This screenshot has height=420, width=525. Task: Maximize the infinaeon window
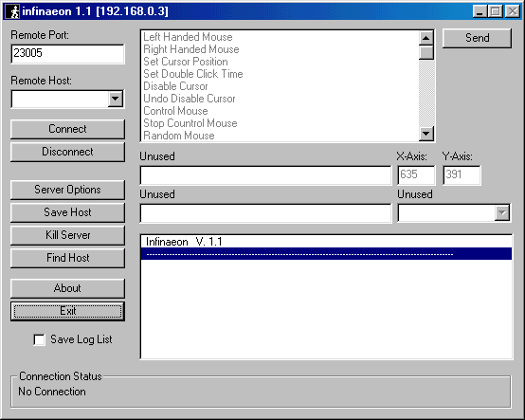point(496,11)
